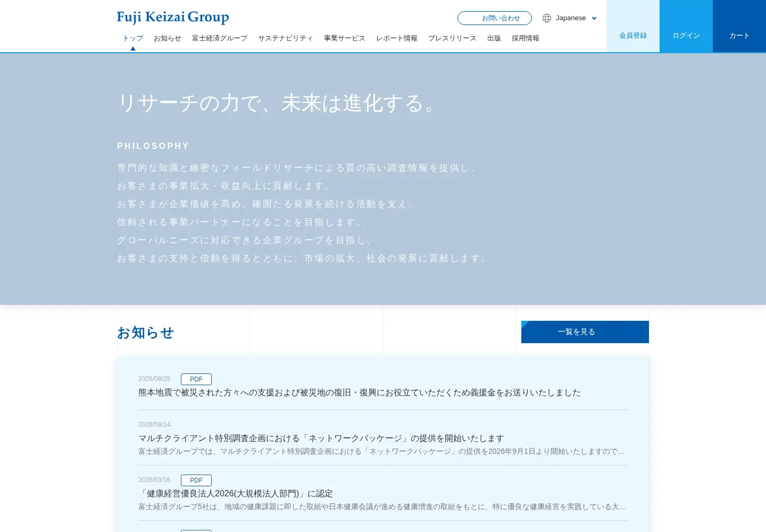Select 出版 in the navigation bar
Image resolution: width=766 pixels, height=532 pixels.
pos(494,38)
